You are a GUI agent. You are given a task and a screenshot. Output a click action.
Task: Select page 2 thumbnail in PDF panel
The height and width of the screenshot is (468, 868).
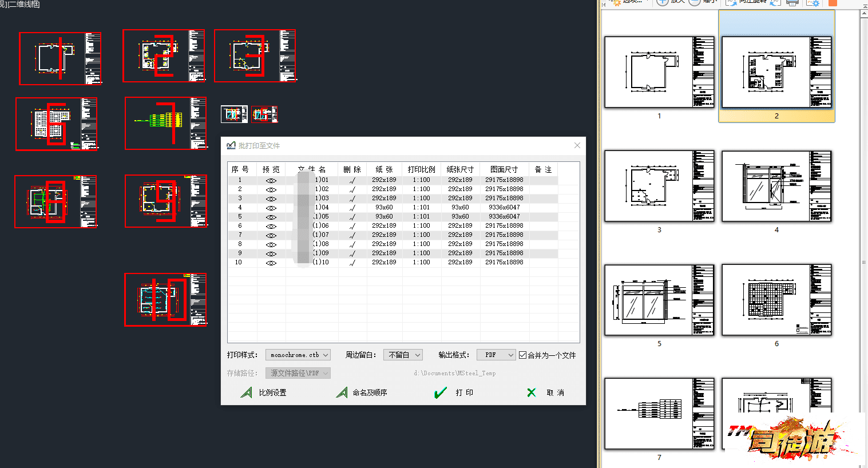coord(776,72)
